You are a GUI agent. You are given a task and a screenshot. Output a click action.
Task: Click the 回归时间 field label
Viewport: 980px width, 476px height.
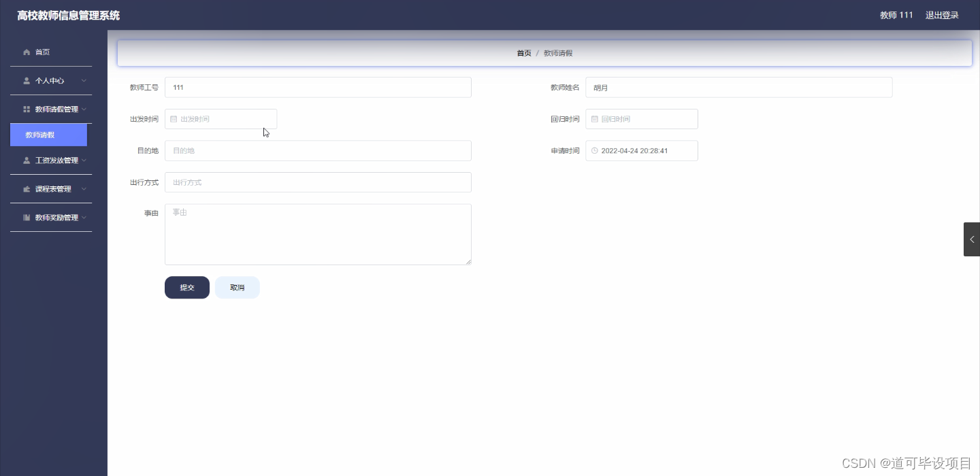565,119
